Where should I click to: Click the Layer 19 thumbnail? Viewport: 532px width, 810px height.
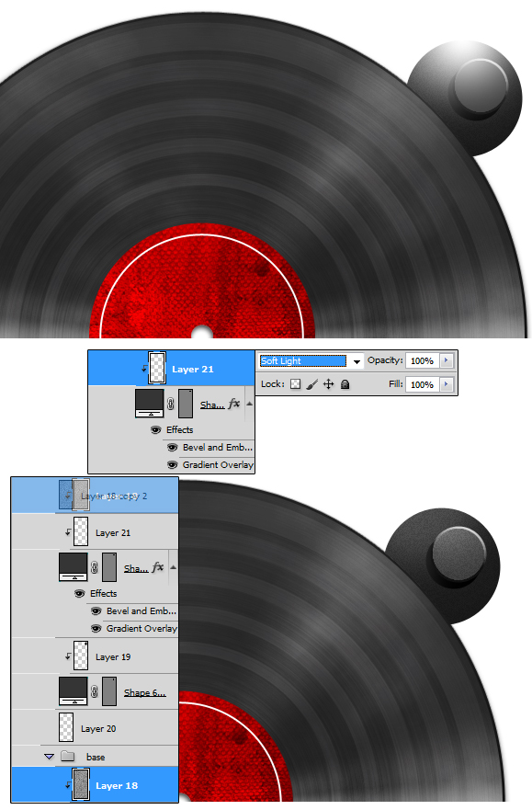coord(81,656)
